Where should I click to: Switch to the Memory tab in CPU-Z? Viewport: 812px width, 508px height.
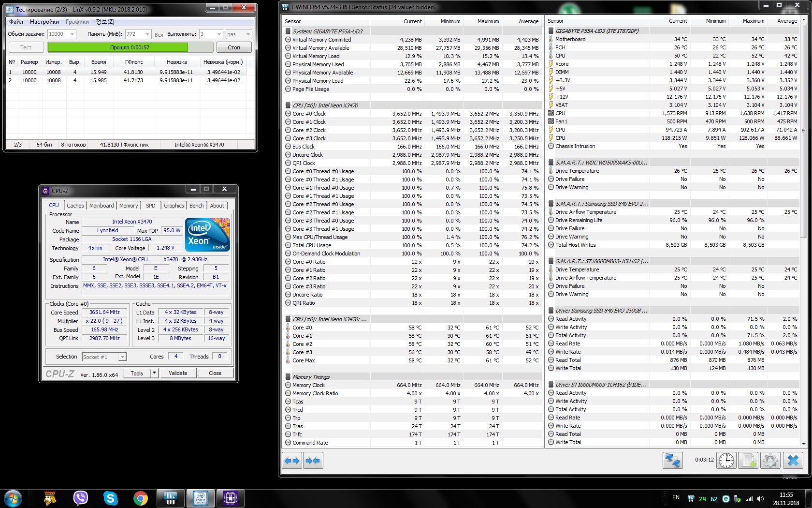(x=129, y=206)
